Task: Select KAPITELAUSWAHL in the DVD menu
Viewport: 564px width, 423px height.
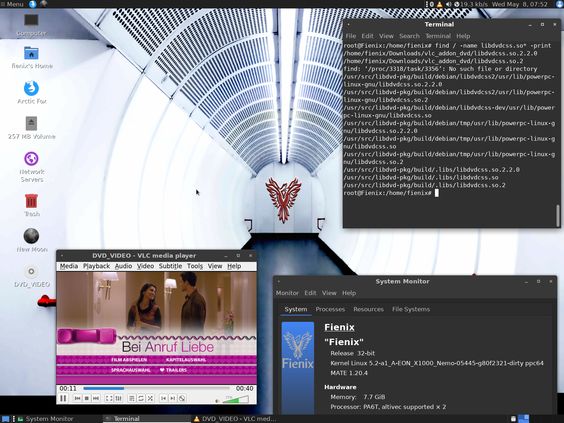Action: click(186, 360)
